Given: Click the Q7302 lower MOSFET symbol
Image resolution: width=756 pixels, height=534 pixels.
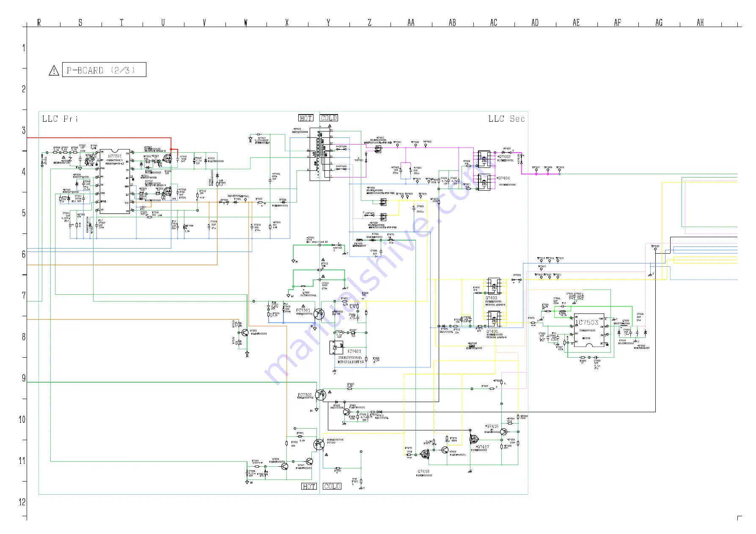Looking at the screenshot, I should (x=168, y=192).
